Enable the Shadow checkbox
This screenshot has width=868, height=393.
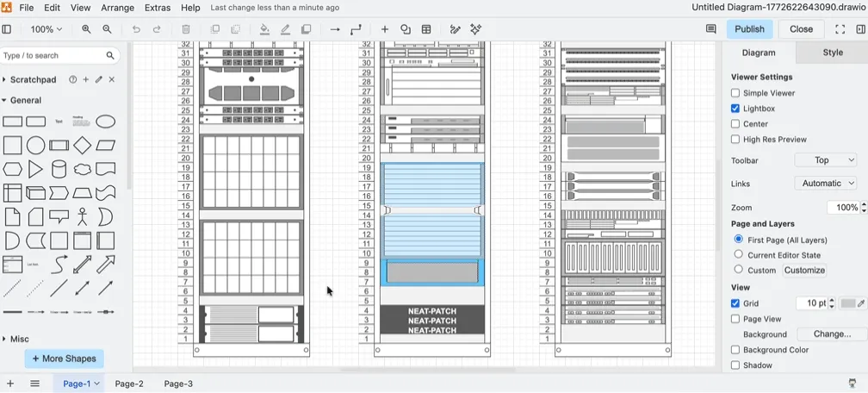pos(735,365)
